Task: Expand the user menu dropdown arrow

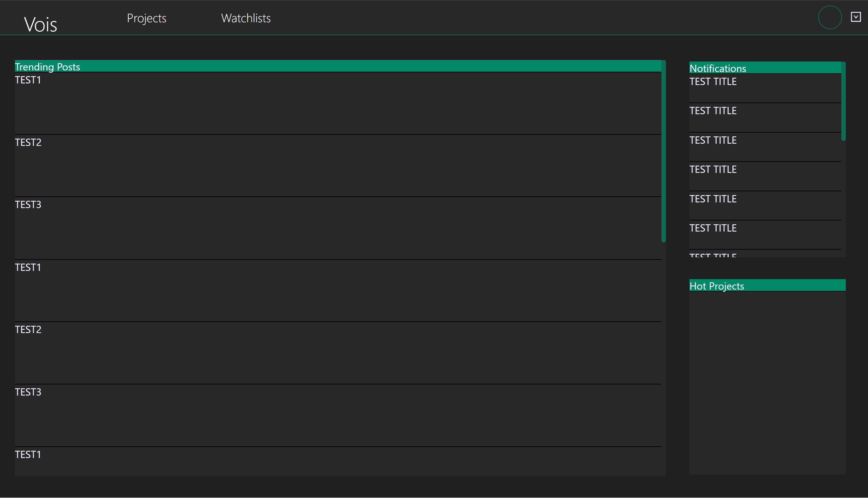Action: click(x=855, y=17)
